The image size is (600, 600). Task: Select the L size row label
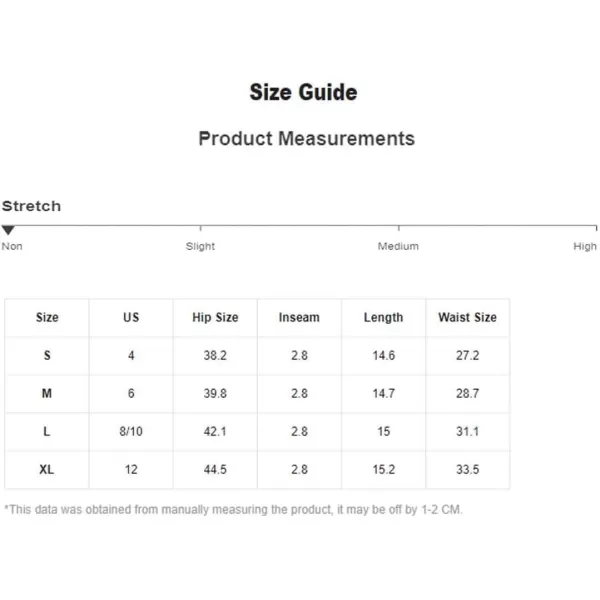pos(47,432)
